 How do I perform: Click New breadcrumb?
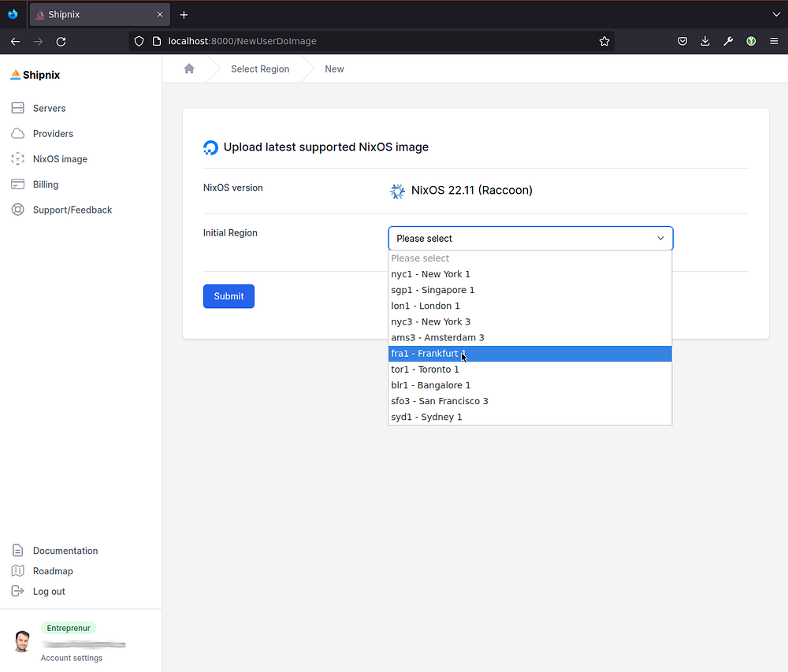(x=334, y=69)
